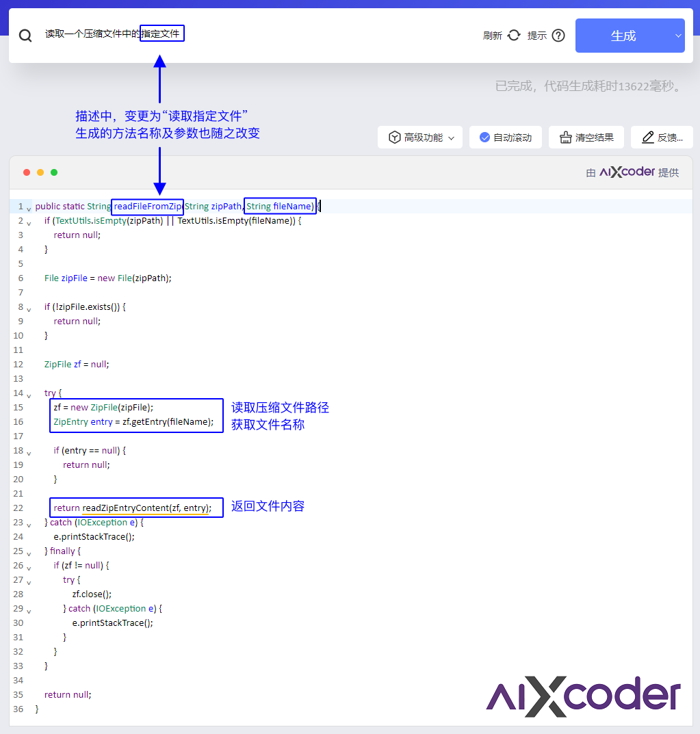Collapse the fold arrow on line 29
This screenshot has height=734, width=700.
point(29,611)
